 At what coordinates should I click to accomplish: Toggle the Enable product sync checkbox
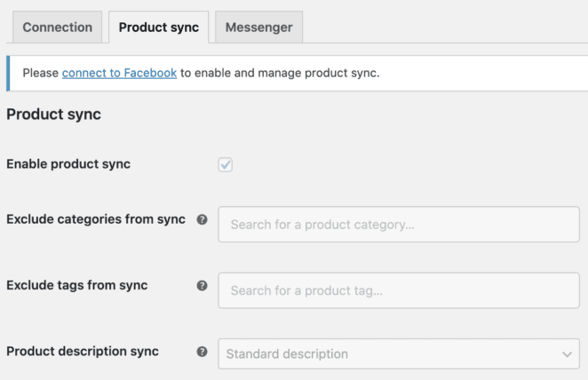[x=226, y=164]
